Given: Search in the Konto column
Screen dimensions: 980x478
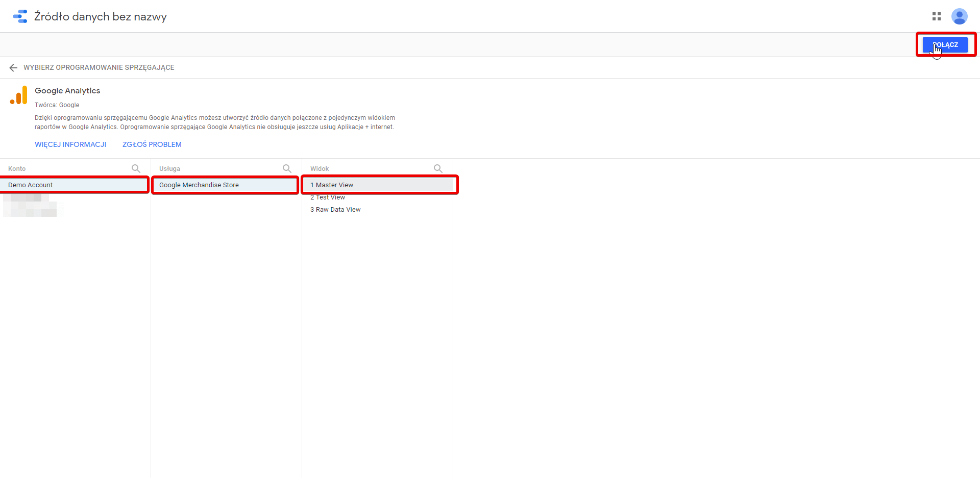Looking at the screenshot, I should (136, 168).
